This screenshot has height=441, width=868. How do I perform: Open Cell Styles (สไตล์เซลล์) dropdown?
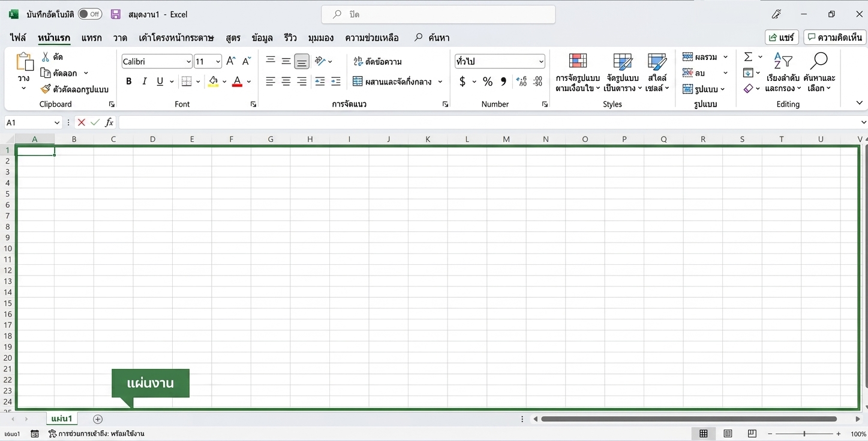[658, 73]
